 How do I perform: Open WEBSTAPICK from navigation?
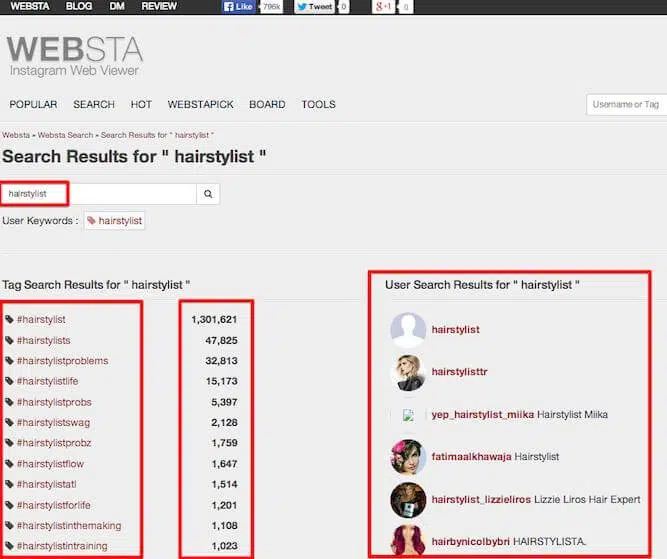201,104
